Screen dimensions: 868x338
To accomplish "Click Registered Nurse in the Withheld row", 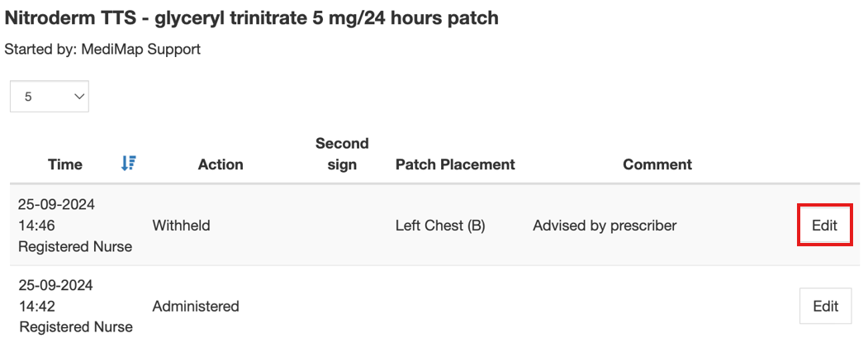I will [75, 246].
